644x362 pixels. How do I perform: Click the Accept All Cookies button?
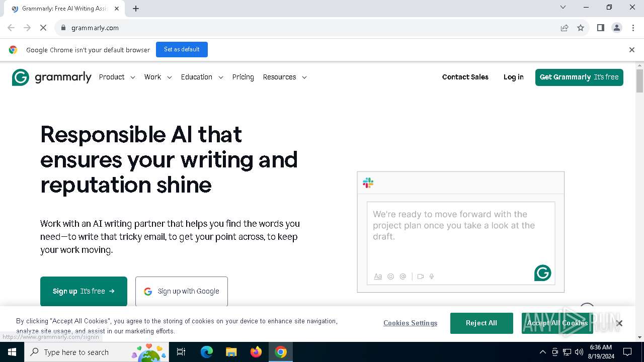coord(557,323)
